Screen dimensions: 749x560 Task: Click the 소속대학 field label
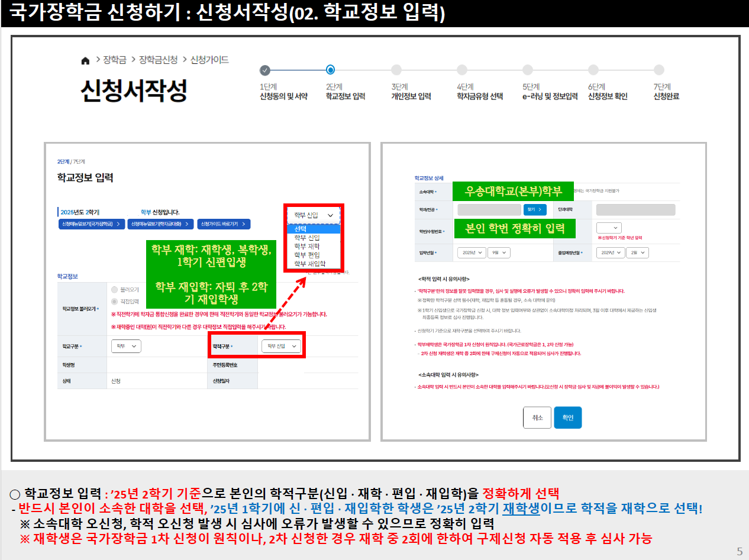[427, 192]
